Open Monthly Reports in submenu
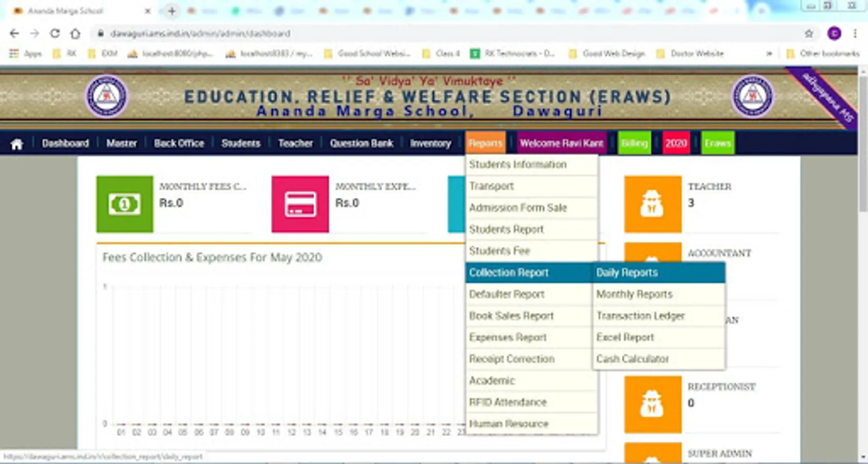The image size is (868, 464). 659,294
